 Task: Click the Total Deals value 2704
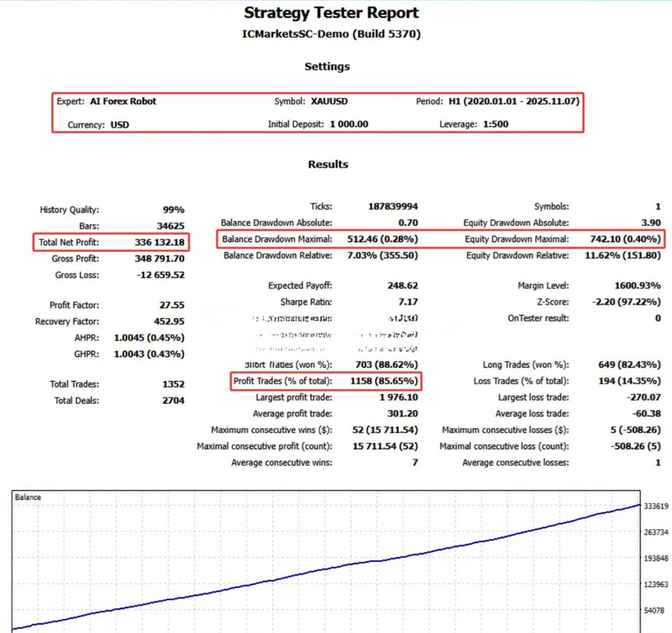coord(173,400)
